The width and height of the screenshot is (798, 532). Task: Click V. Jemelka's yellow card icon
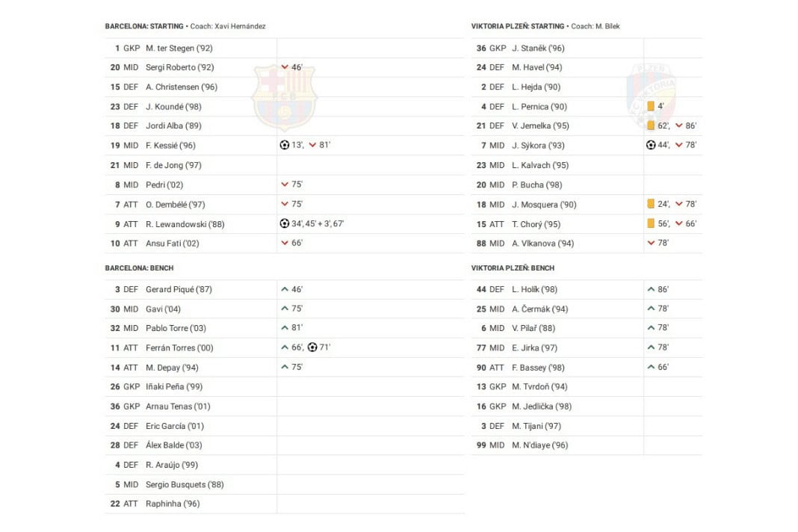(651, 126)
